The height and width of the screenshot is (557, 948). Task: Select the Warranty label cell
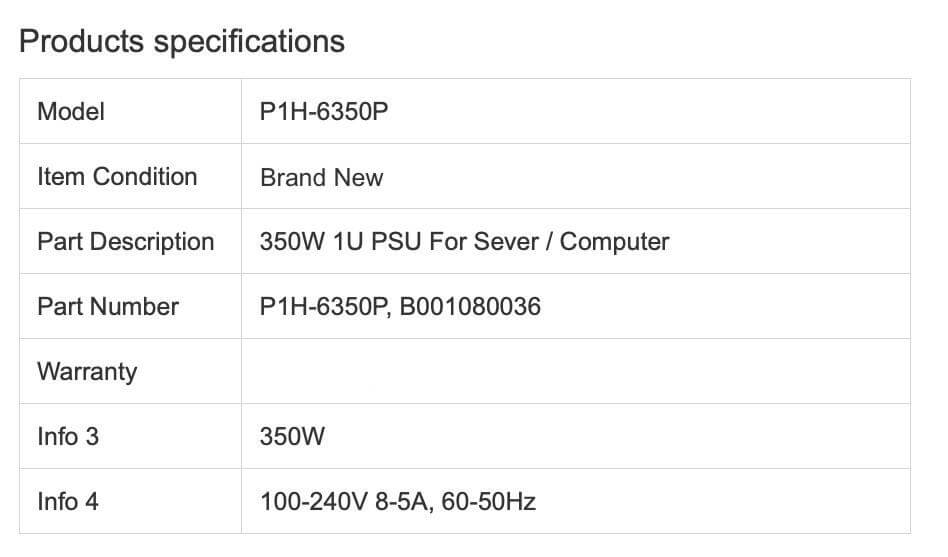point(87,372)
